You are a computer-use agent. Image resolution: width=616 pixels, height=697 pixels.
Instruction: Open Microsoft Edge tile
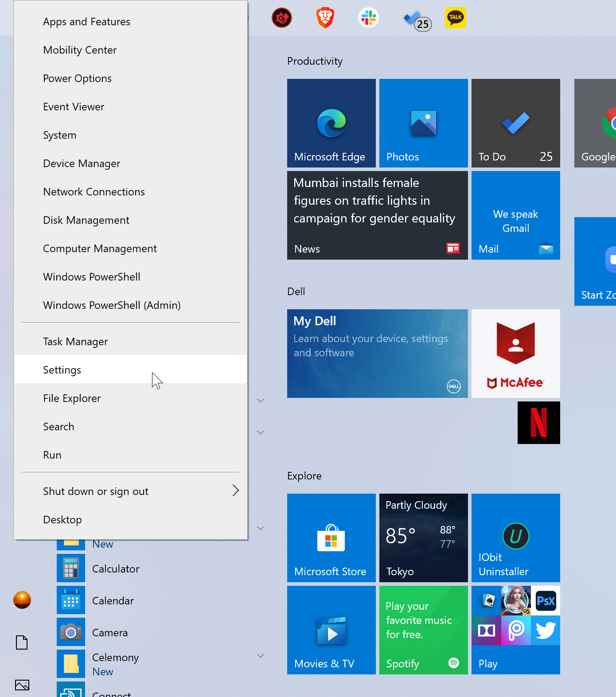click(x=331, y=123)
